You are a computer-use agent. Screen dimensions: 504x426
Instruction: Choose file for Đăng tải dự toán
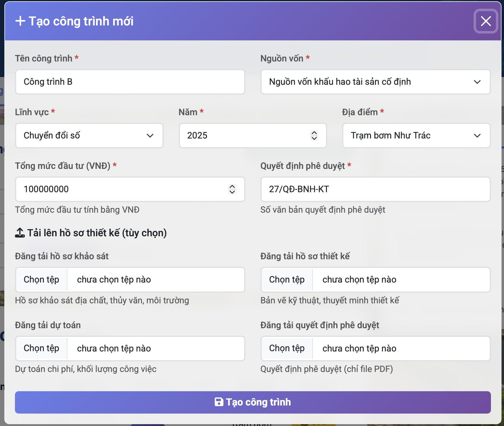click(x=42, y=348)
